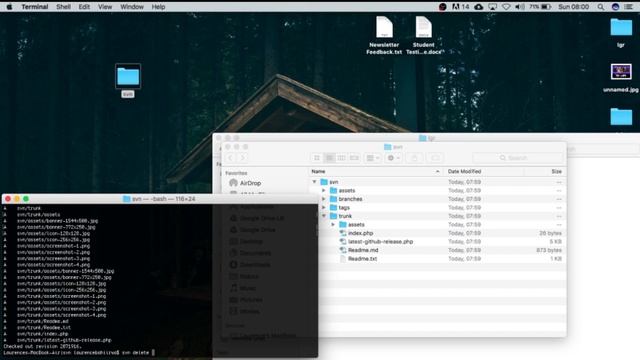Expand the top-level assets folder triangle
Screen dimensions: 640x360
324,191
